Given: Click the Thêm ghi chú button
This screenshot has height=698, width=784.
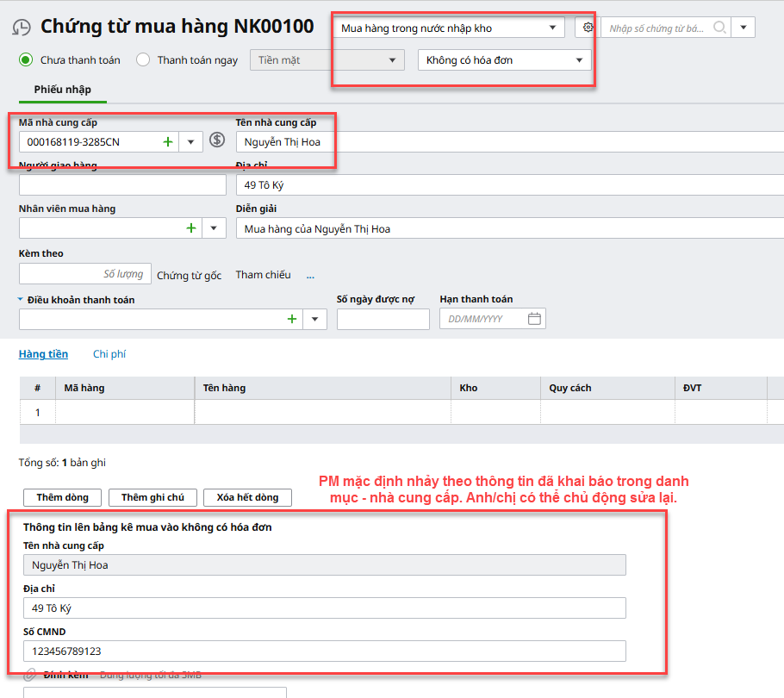Looking at the screenshot, I should pos(152,497).
